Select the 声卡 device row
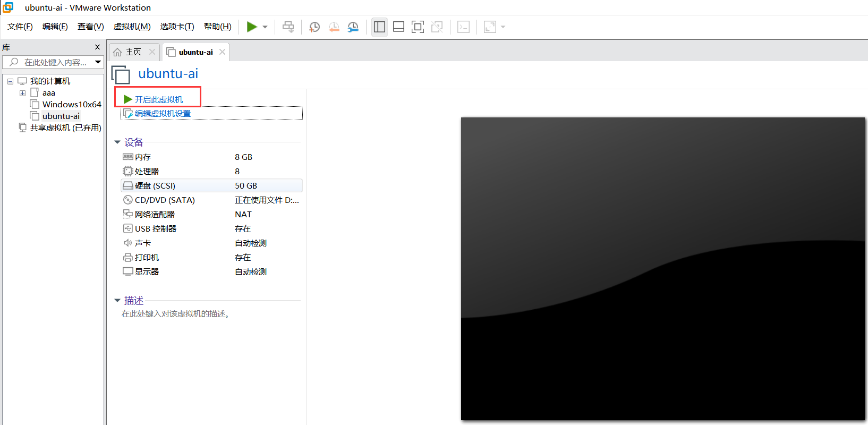Screen dimensions: 868x425 pyautogui.click(x=211, y=243)
